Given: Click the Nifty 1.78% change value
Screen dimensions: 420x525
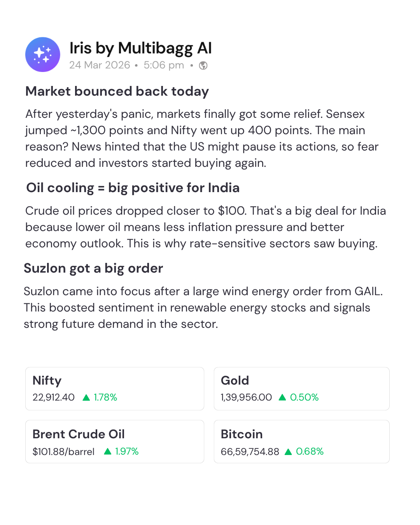Looking at the screenshot, I should coord(105,397).
